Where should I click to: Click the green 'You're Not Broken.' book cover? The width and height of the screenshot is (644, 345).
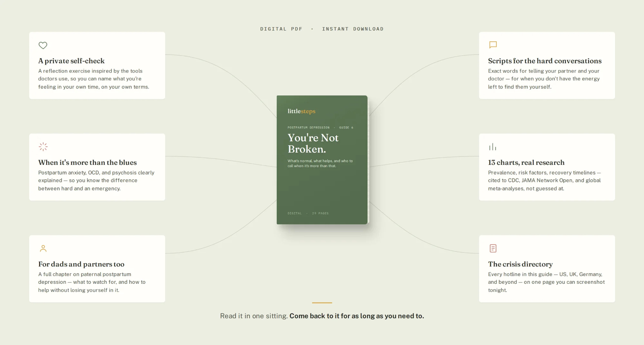pos(322,160)
